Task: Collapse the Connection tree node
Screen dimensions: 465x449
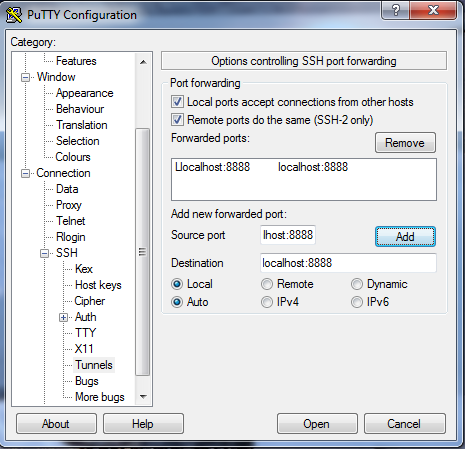Action: [25, 174]
